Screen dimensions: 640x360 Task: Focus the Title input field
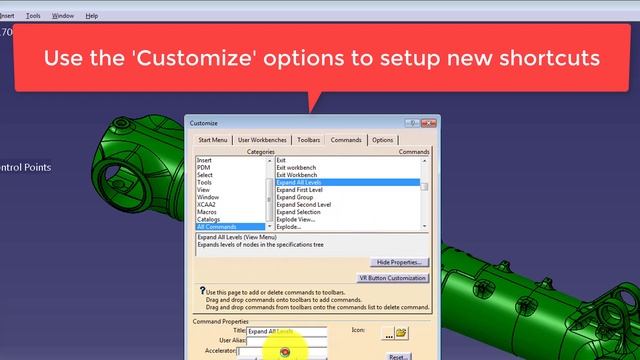(x=287, y=331)
